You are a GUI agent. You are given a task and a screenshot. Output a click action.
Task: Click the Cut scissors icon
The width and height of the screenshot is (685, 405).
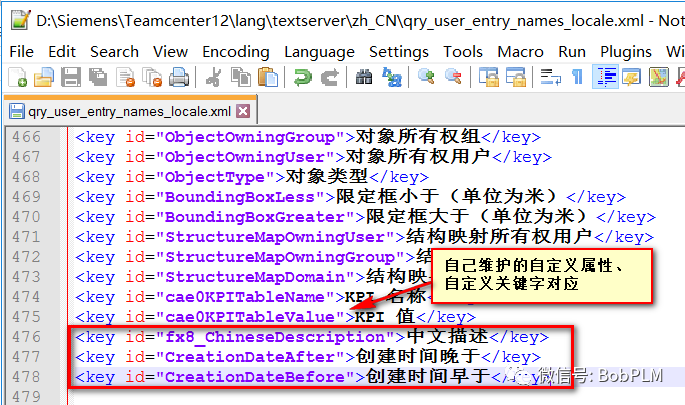click(214, 77)
